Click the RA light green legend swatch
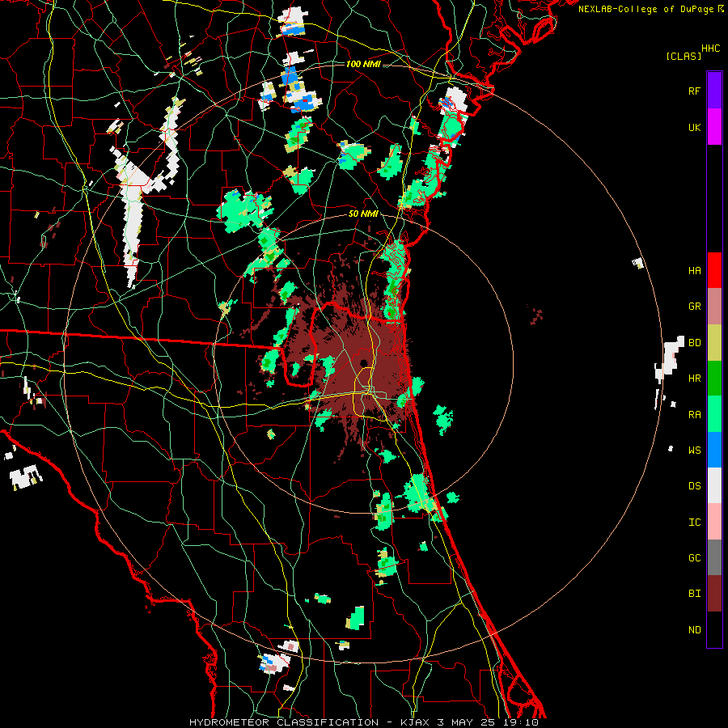The height and width of the screenshot is (728, 728). tap(714, 414)
